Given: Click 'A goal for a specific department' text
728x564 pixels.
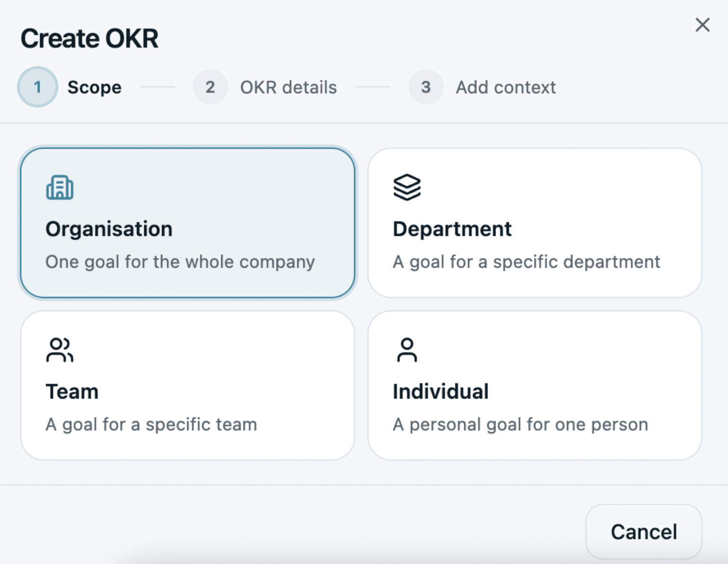Looking at the screenshot, I should [x=527, y=262].
